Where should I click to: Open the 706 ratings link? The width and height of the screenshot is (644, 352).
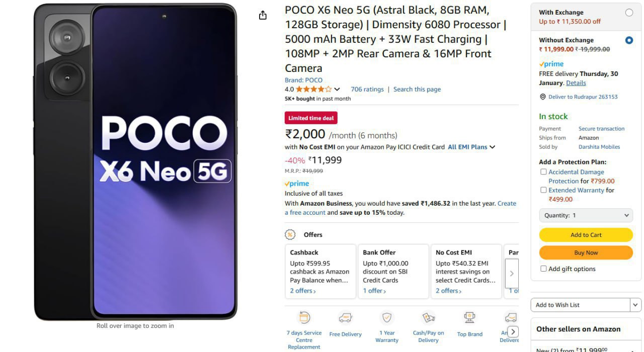[x=367, y=90]
